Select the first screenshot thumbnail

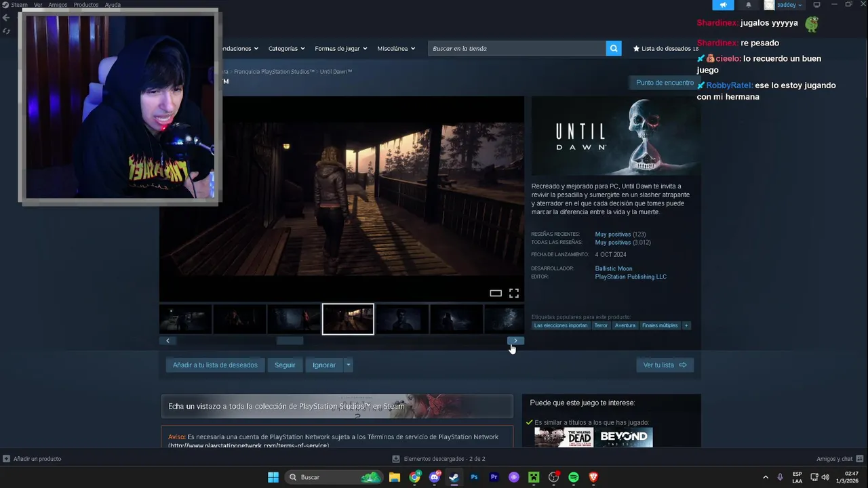tap(185, 319)
